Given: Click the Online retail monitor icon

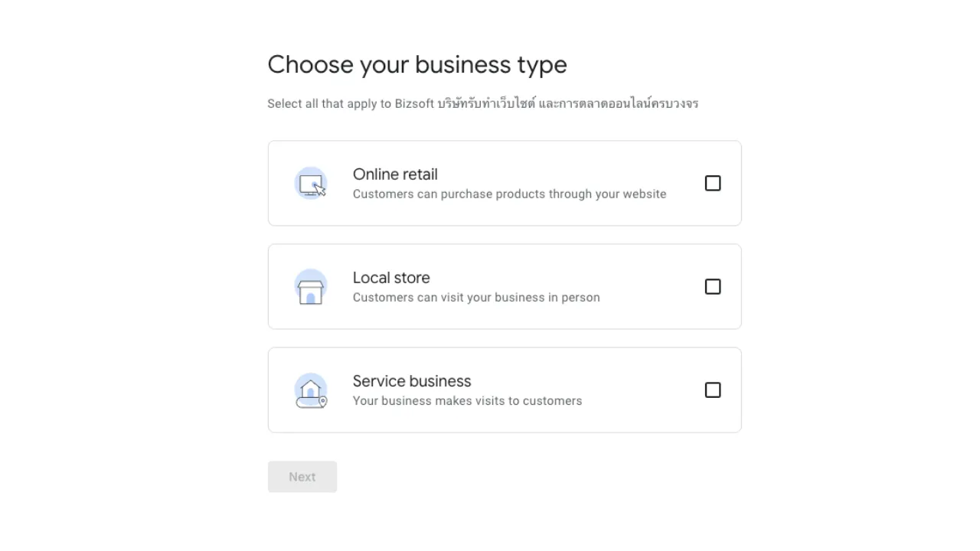Looking at the screenshot, I should [311, 183].
